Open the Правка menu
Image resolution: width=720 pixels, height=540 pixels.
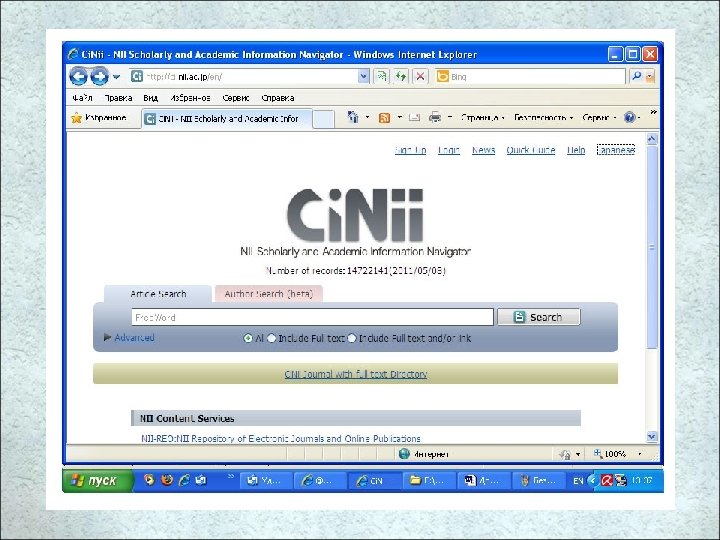point(118,98)
